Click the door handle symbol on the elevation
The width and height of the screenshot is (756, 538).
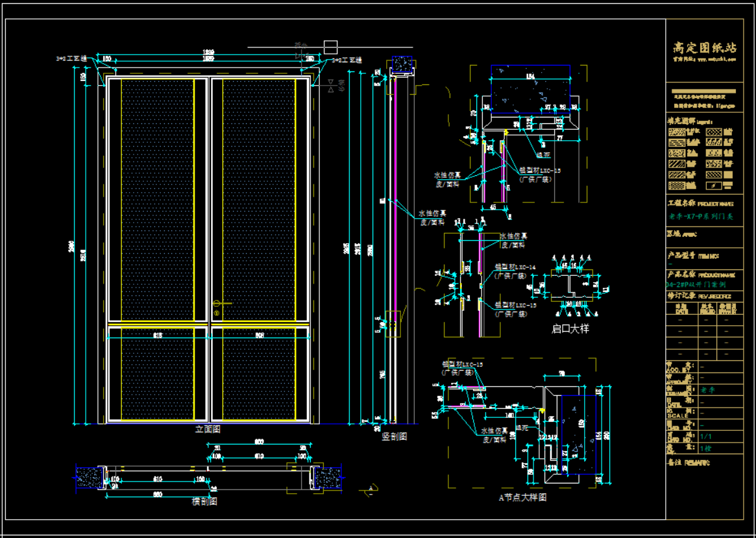pos(219,304)
